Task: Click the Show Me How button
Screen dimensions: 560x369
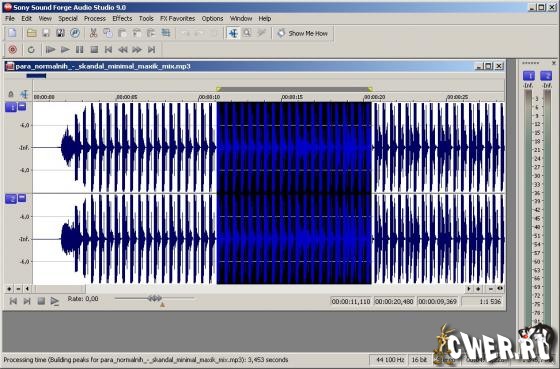Action: 303,33
